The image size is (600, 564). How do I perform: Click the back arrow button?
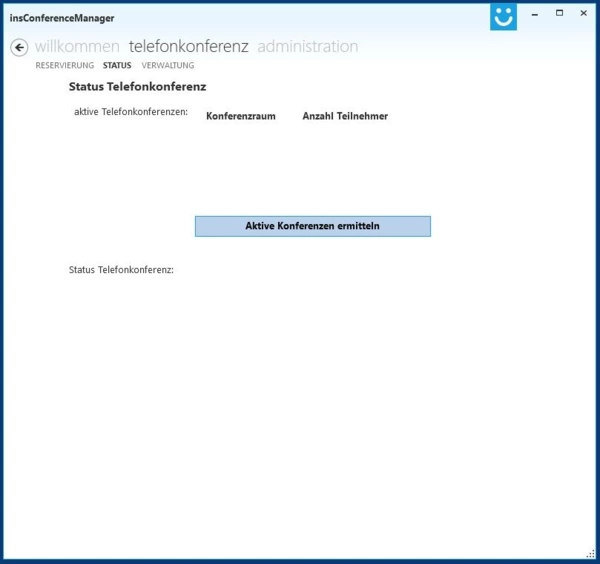[x=19, y=48]
